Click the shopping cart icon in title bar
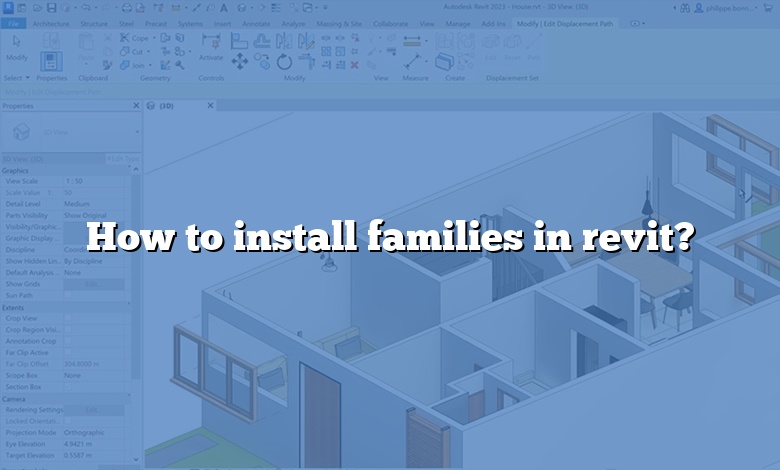780x470 pixels. (768, 8)
